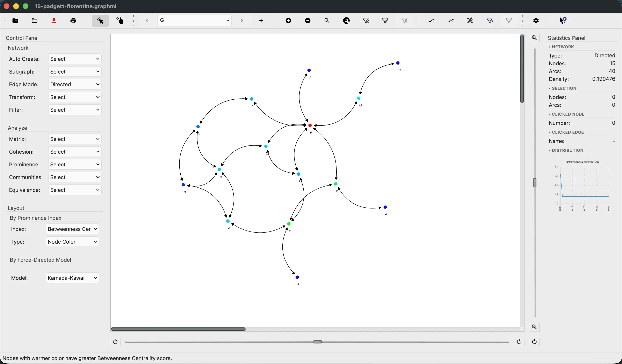Screen dimensions: 622x364
Task: Click the NETWORK section header
Action: point(563,47)
